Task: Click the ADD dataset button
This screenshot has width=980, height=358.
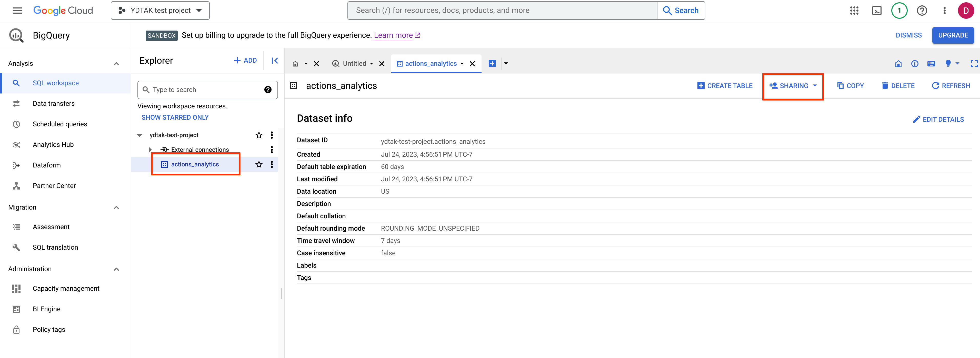Action: coord(246,61)
